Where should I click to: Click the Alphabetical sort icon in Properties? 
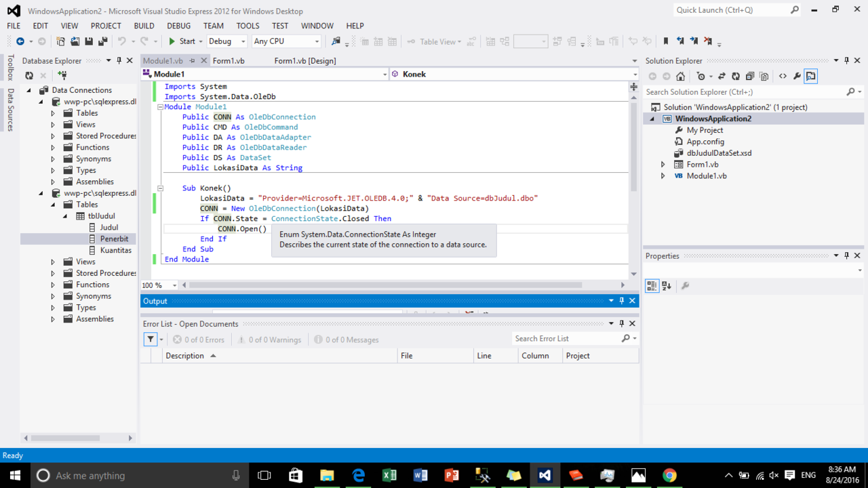[667, 286]
